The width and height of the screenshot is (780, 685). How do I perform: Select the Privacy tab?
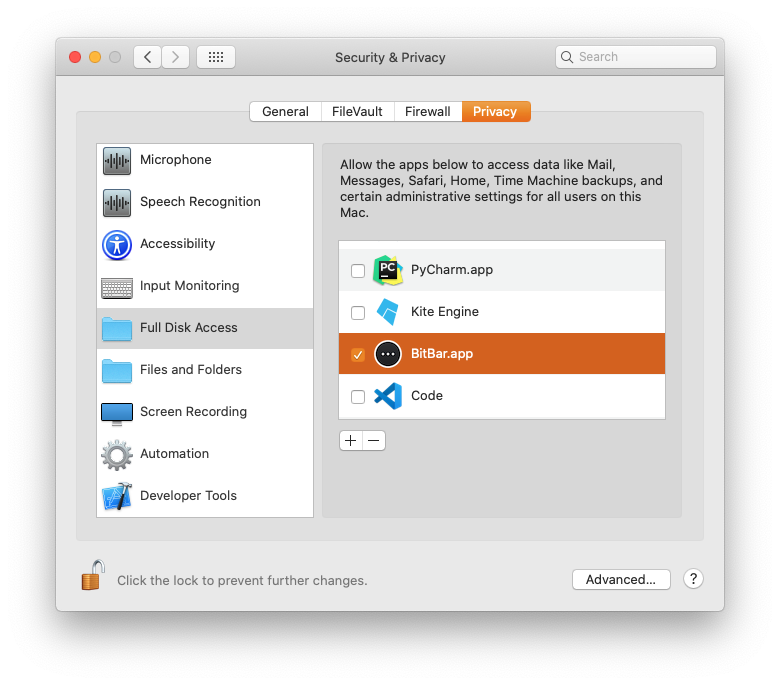pyautogui.click(x=496, y=111)
